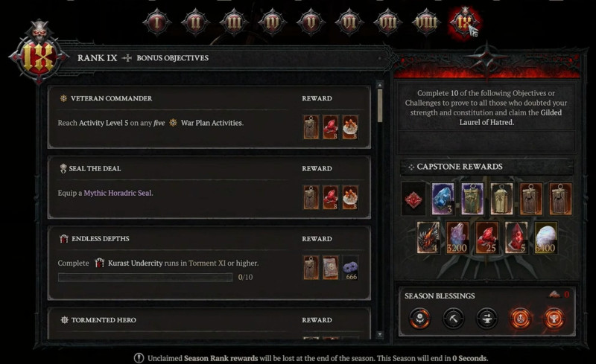The height and width of the screenshot is (364, 596).
Task: Click the Veteran Commander cache reward icon
Action: tap(311, 127)
